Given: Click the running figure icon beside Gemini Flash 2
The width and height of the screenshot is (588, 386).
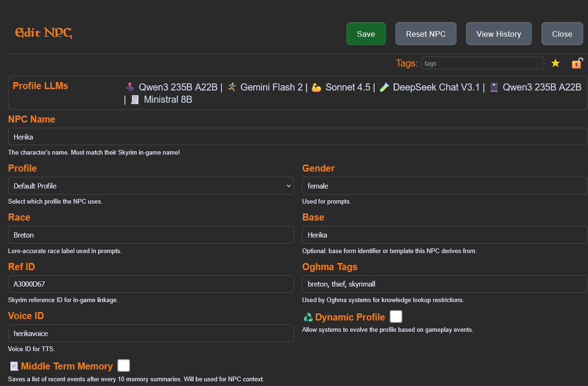Looking at the screenshot, I should pos(231,87).
